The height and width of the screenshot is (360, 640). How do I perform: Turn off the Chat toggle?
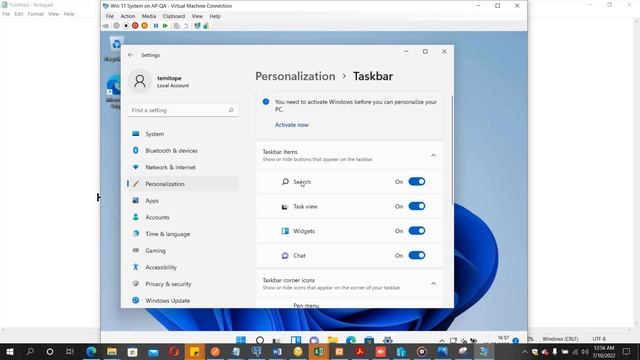(417, 256)
